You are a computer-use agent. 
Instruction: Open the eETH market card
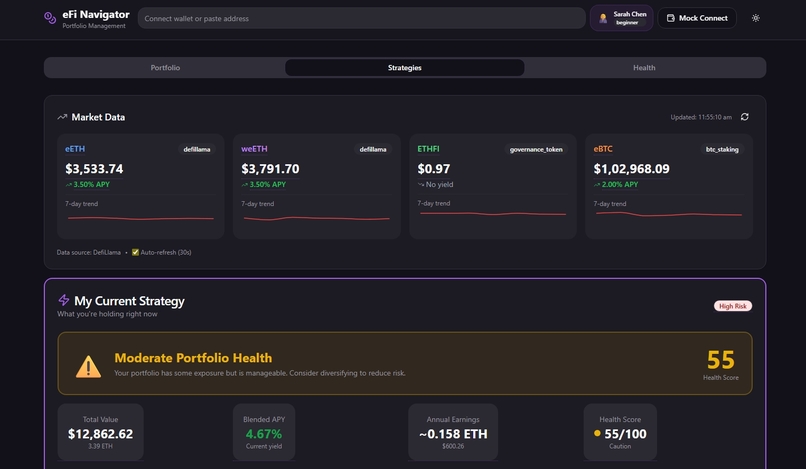(140, 186)
